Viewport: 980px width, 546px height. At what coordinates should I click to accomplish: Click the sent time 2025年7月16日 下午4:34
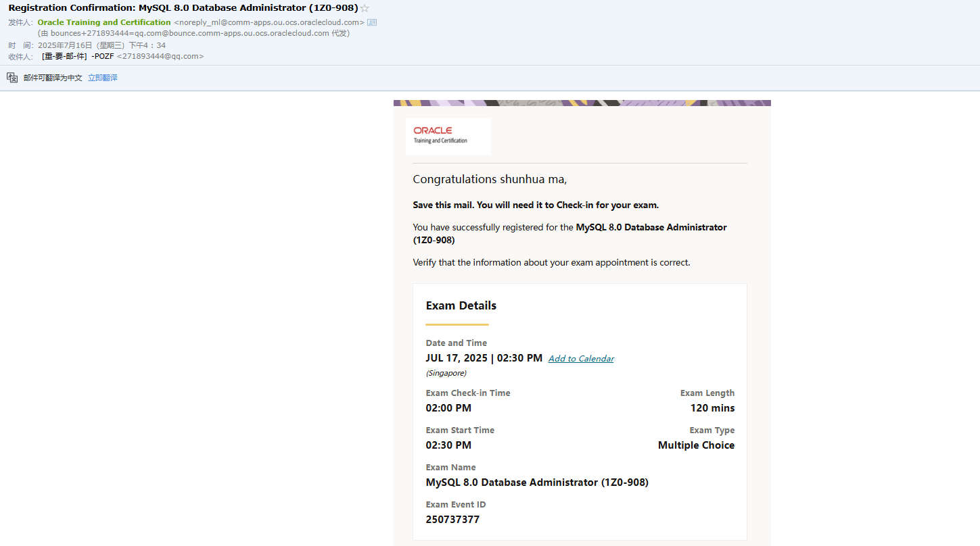(x=101, y=45)
